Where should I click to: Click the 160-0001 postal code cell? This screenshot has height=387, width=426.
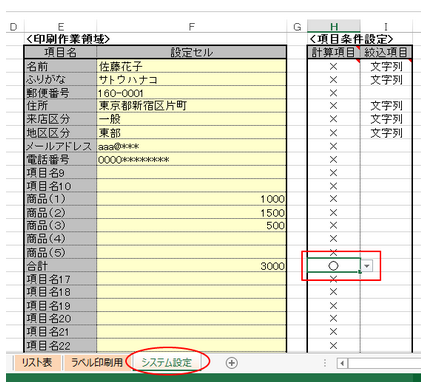tap(191, 93)
